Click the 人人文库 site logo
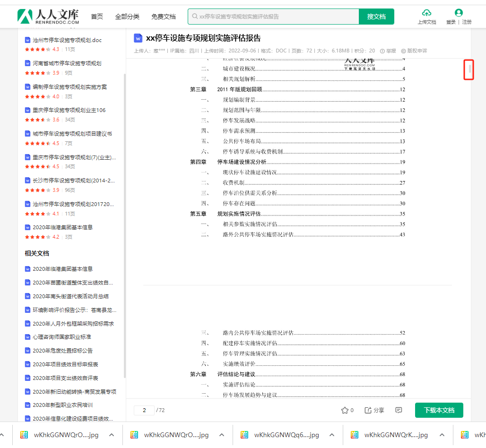 click(x=48, y=17)
